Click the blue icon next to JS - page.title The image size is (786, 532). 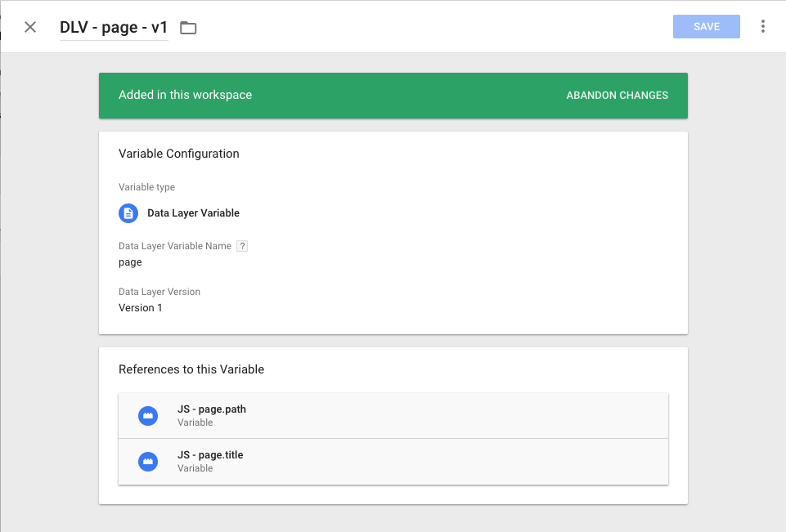click(x=147, y=462)
